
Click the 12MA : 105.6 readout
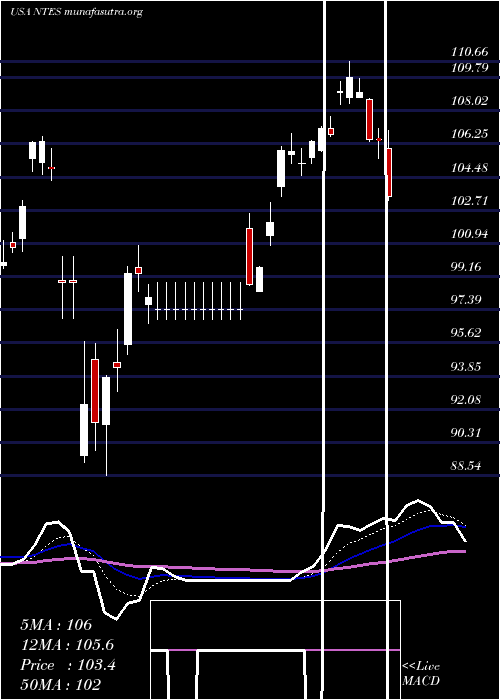tap(67, 645)
